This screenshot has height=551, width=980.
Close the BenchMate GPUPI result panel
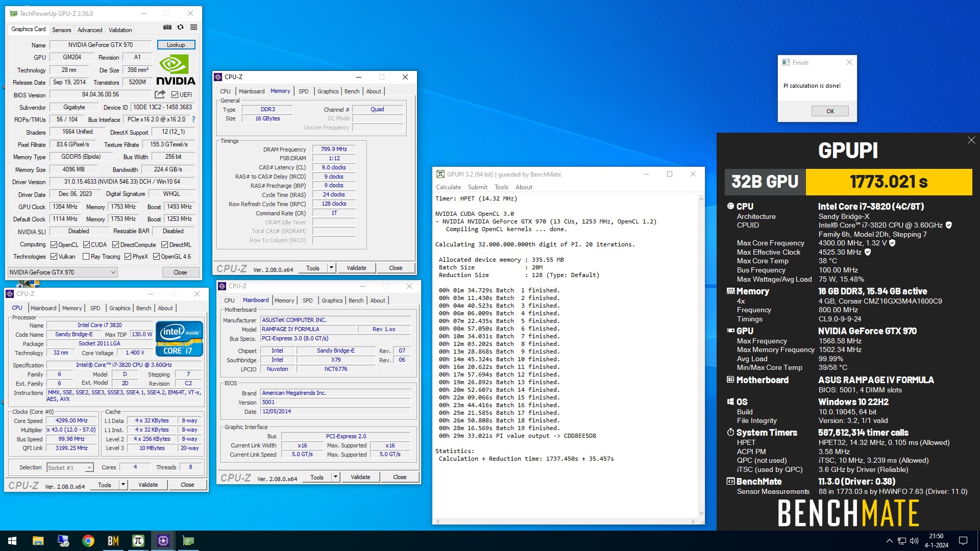tap(971, 140)
